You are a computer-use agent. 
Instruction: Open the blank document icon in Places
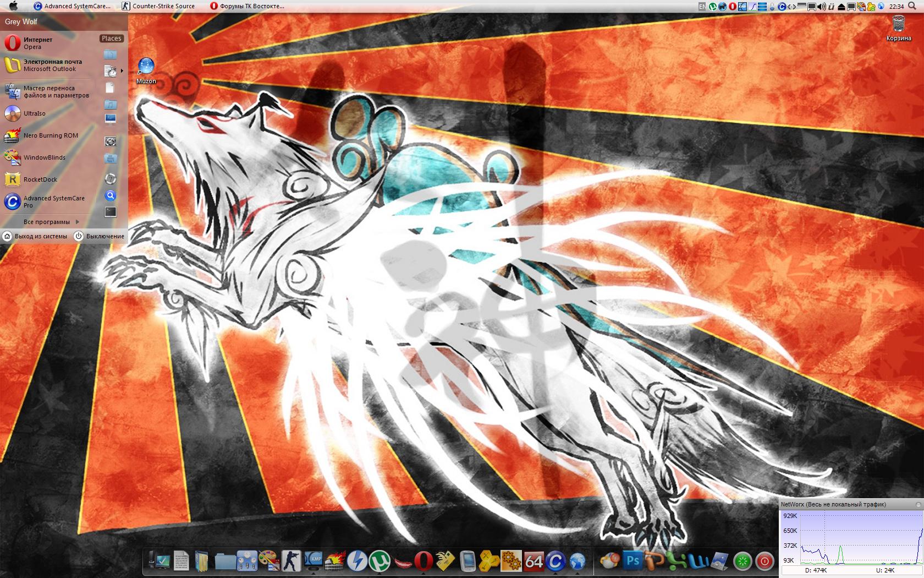(x=110, y=88)
